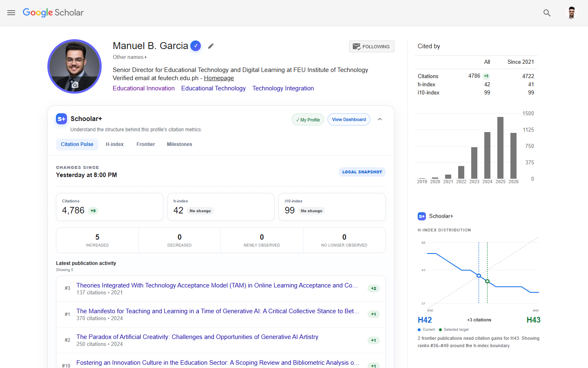The height and width of the screenshot is (368, 588).
Task: Click the sidebar Schoolar+ S+ icon
Action: click(x=422, y=216)
